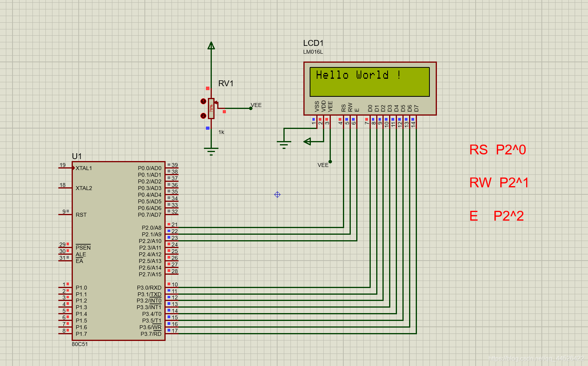The height and width of the screenshot is (366, 588).
Task: Click the P3.0/RXD pin label
Action: click(149, 288)
